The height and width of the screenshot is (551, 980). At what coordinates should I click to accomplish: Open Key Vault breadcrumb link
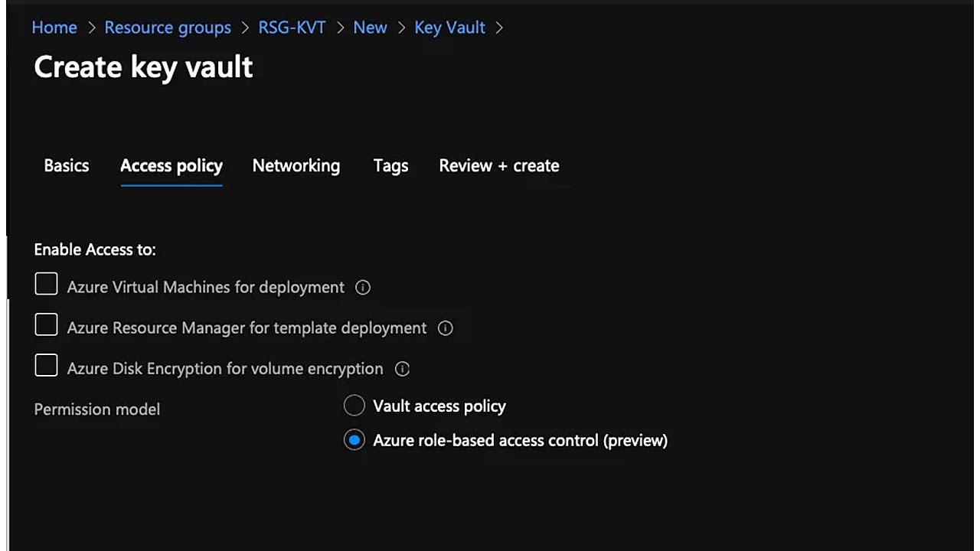(450, 28)
